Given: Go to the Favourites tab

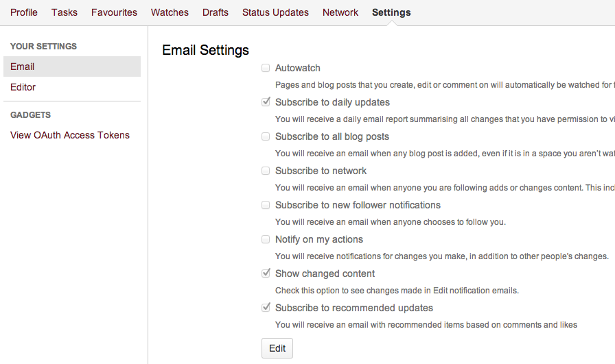Looking at the screenshot, I should pyautogui.click(x=114, y=12).
